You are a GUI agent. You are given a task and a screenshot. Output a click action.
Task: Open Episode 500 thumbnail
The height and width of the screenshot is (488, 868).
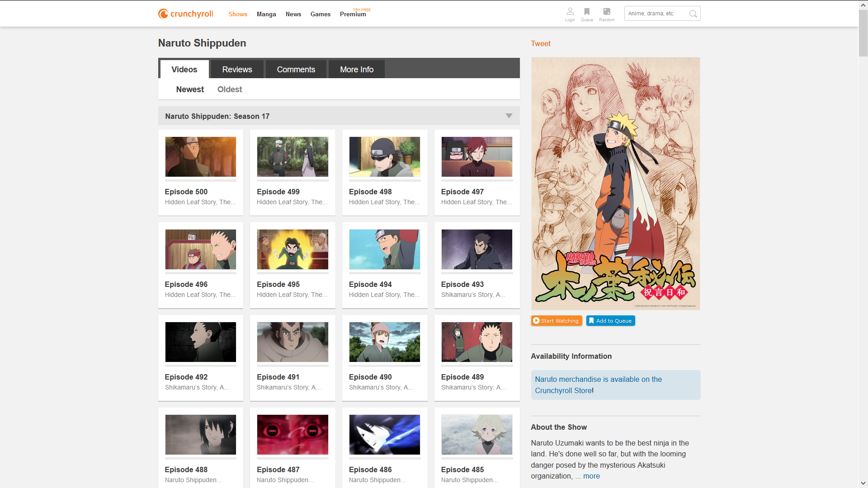201,157
